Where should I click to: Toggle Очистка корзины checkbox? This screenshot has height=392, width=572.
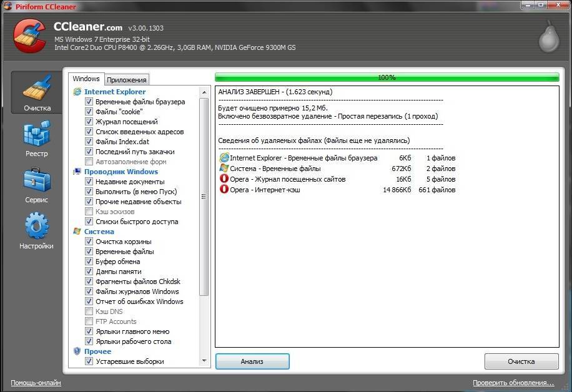(x=89, y=242)
